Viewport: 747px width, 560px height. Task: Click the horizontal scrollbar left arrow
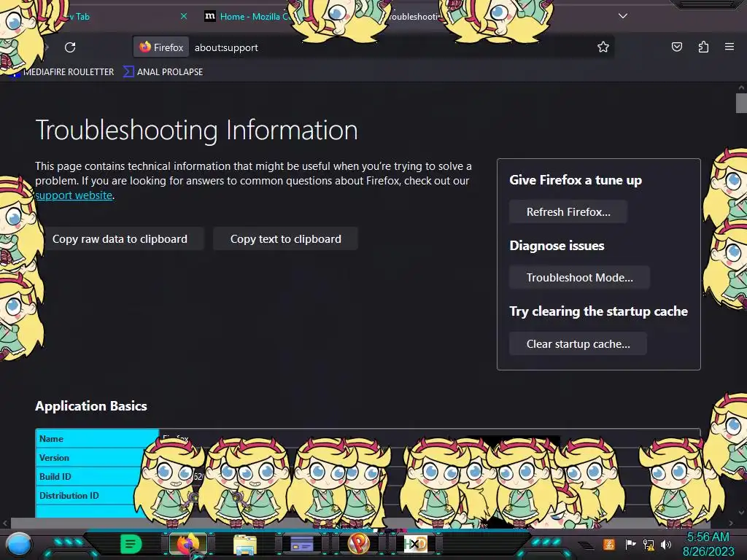pos(5,523)
